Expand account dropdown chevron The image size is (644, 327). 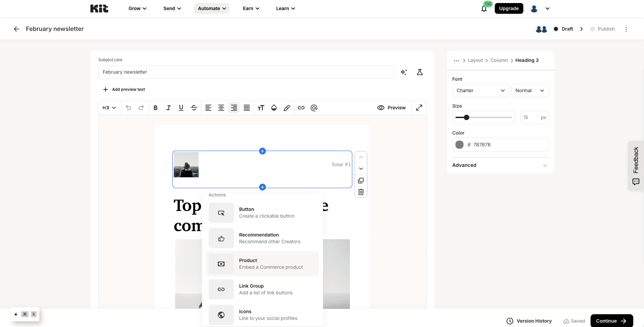coord(548,9)
